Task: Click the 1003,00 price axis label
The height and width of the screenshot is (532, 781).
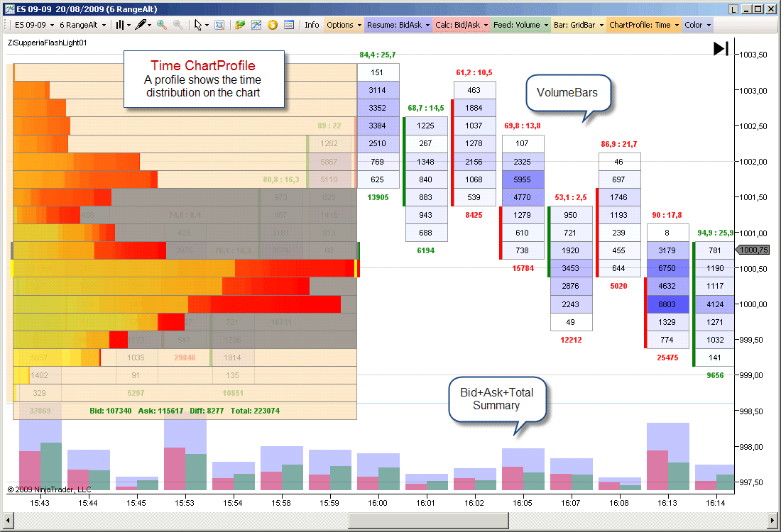Action: tap(753, 91)
